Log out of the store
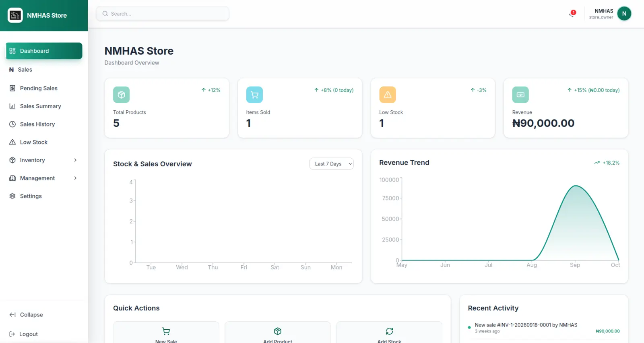Viewport: 644px width, 343px height. [44, 334]
